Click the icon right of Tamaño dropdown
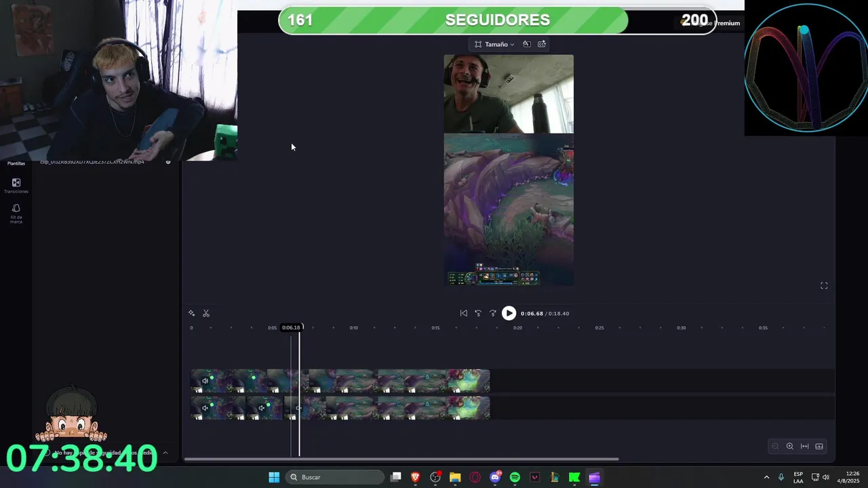This screenshot has width=868, height=488. coord(526,44)
